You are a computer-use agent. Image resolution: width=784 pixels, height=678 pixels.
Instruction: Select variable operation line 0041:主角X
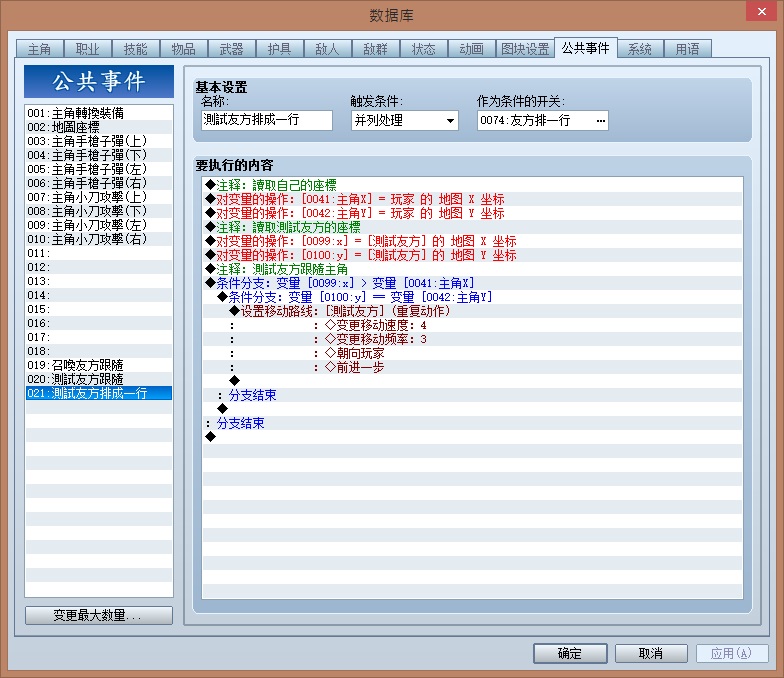(472, 199)
